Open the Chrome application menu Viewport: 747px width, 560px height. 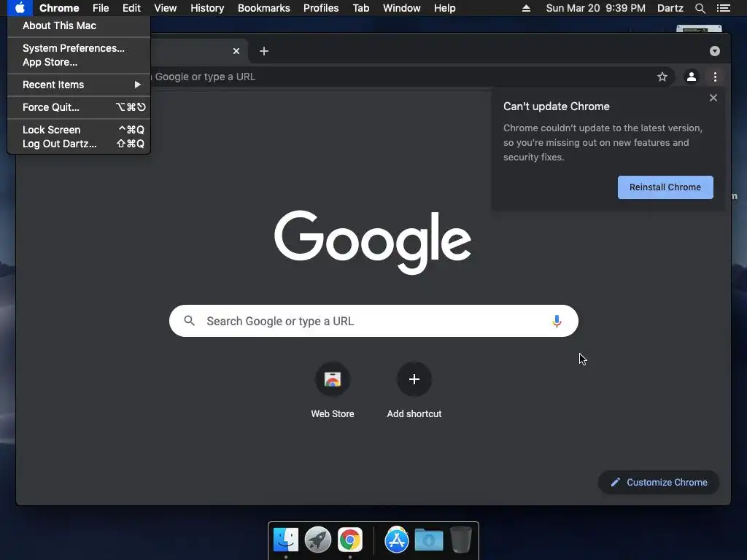coord(59,8)
